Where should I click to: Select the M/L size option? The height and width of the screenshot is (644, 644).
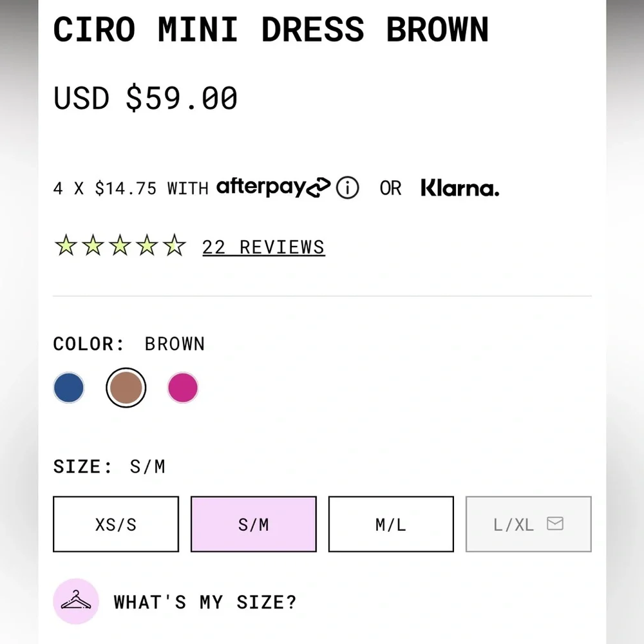point(390,524)
